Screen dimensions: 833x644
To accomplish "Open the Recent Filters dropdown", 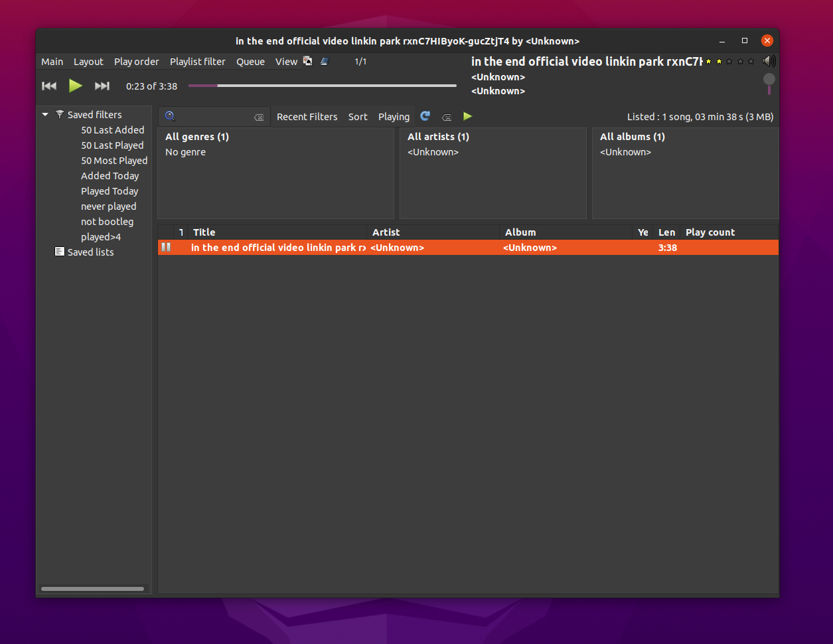I will tap(307, 117).
